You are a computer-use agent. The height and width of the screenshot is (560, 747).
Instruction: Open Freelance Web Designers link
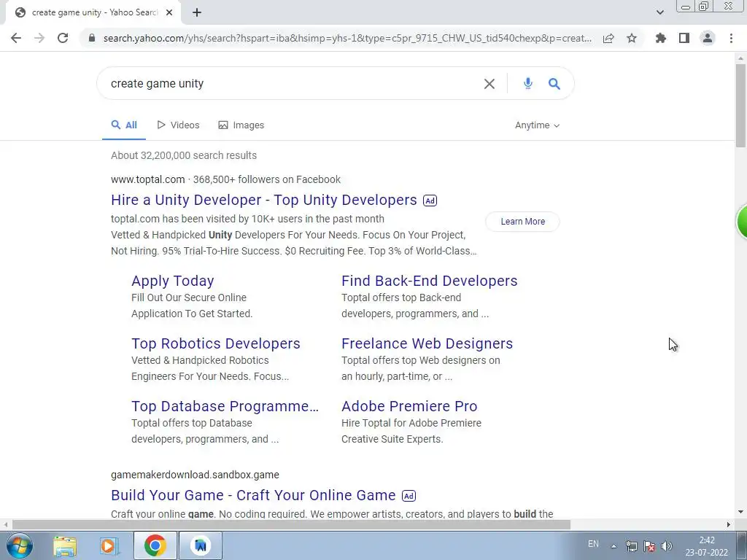point(427,344)
